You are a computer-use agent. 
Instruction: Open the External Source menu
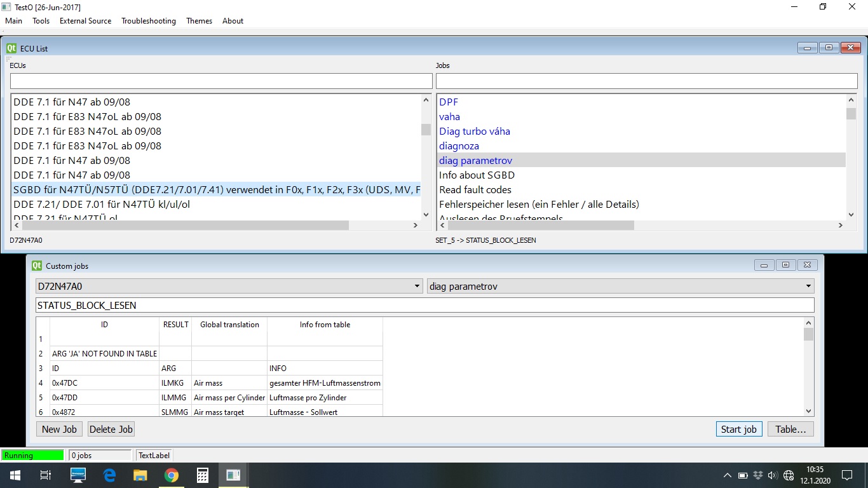pos(85,21)
